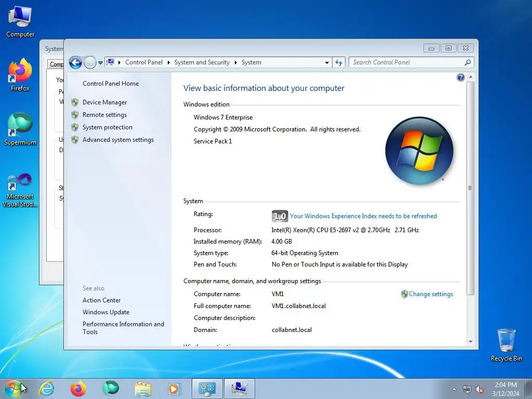Click the Intel Xeon processor value
Image resolution: width=532 pixels, height=399 pixels.
point(345,230)
